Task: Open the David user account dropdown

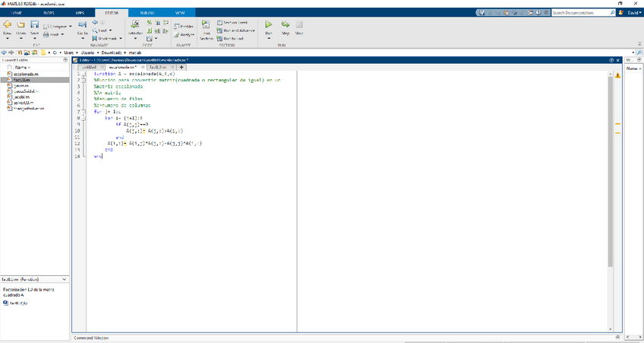Action: (x=635, y=13)
